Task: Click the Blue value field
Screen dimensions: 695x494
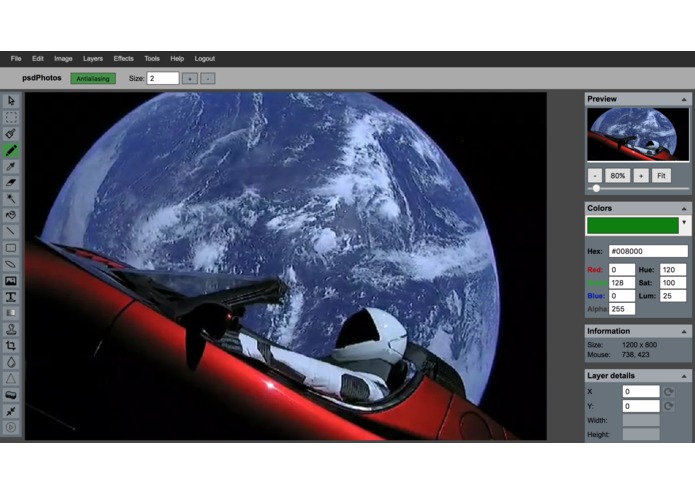Action: click(x=622, y=296)
